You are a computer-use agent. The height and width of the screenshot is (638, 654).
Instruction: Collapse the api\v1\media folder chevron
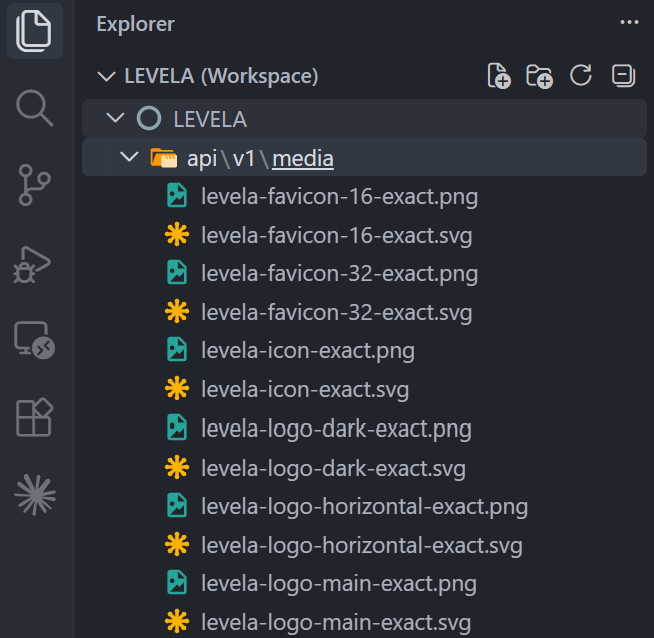tap(129, 157)
